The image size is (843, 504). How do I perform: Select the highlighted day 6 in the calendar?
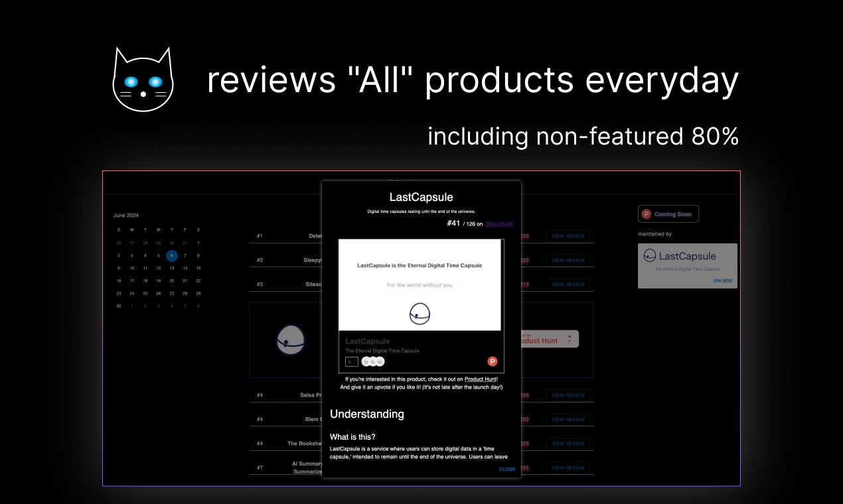click(172, 255)
